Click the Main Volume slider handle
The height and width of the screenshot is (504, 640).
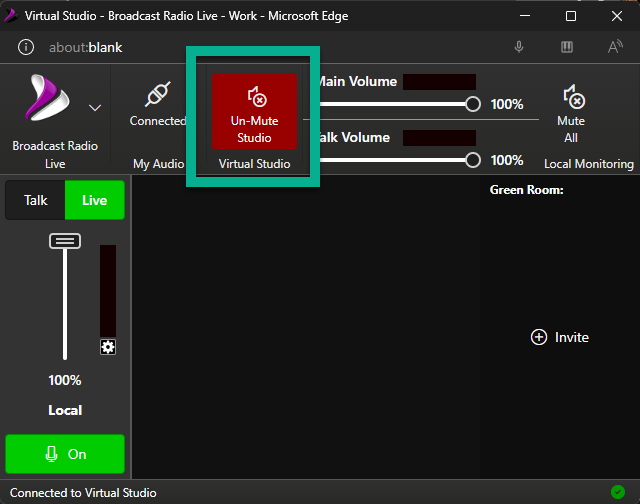click(x=473, y=104)
